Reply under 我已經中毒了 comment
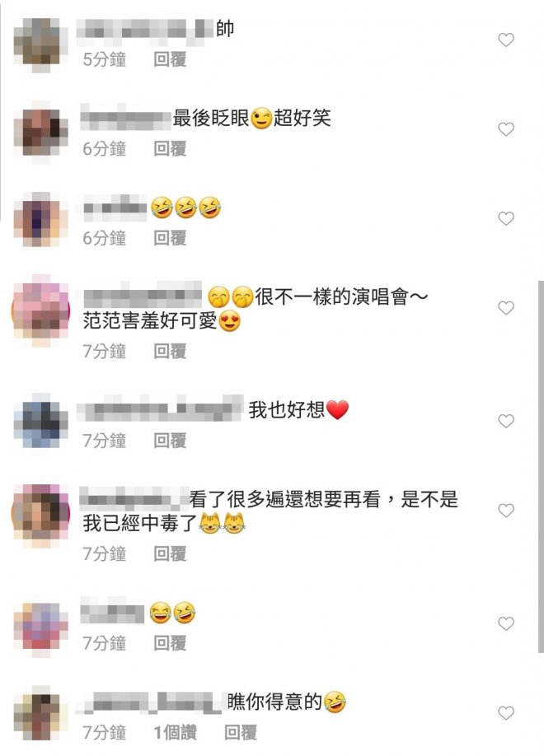 click(170, 554)
